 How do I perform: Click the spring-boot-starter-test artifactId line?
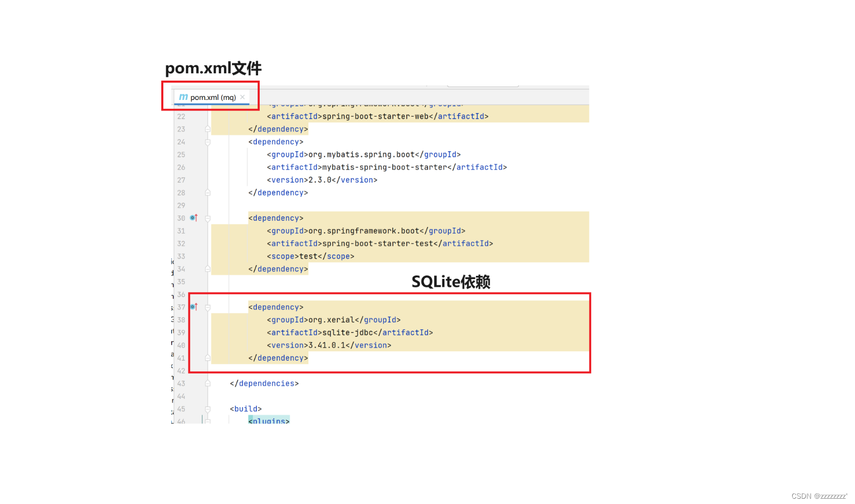coord(380,243)
